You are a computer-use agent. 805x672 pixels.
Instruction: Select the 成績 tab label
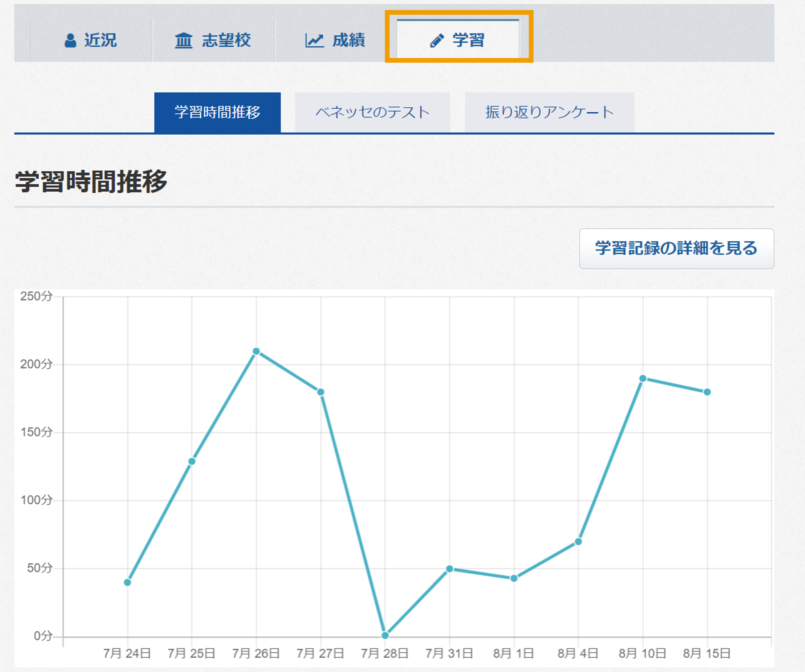[348, 40]
